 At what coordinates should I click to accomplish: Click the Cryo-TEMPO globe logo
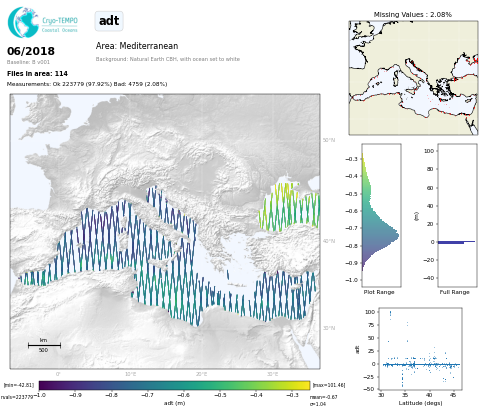click(x=23, y=22)
